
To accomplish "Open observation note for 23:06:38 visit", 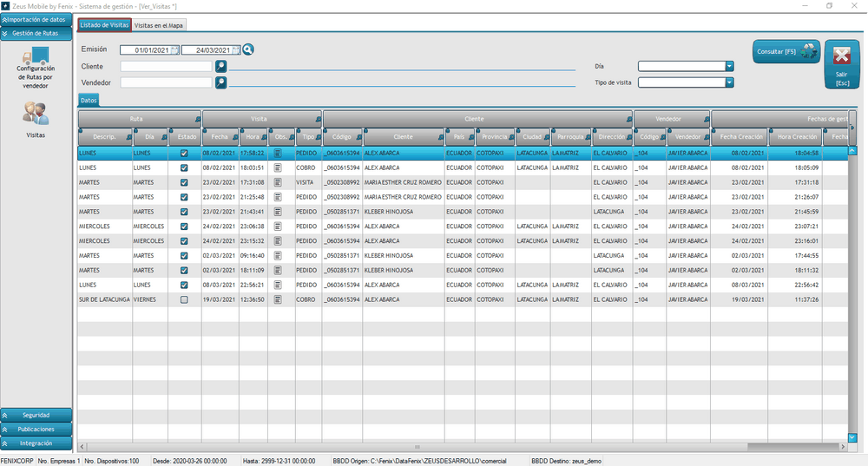I will 278,226.
